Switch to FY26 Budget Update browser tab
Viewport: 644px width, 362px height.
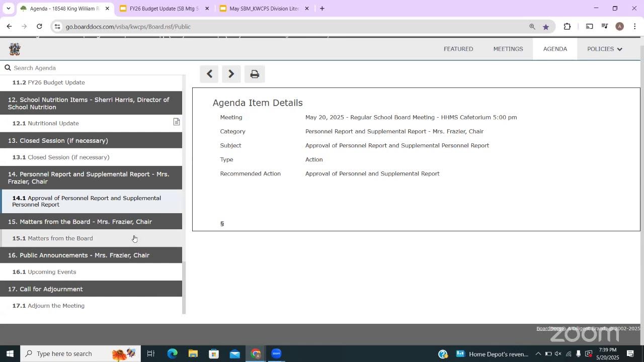pos(164,9)
